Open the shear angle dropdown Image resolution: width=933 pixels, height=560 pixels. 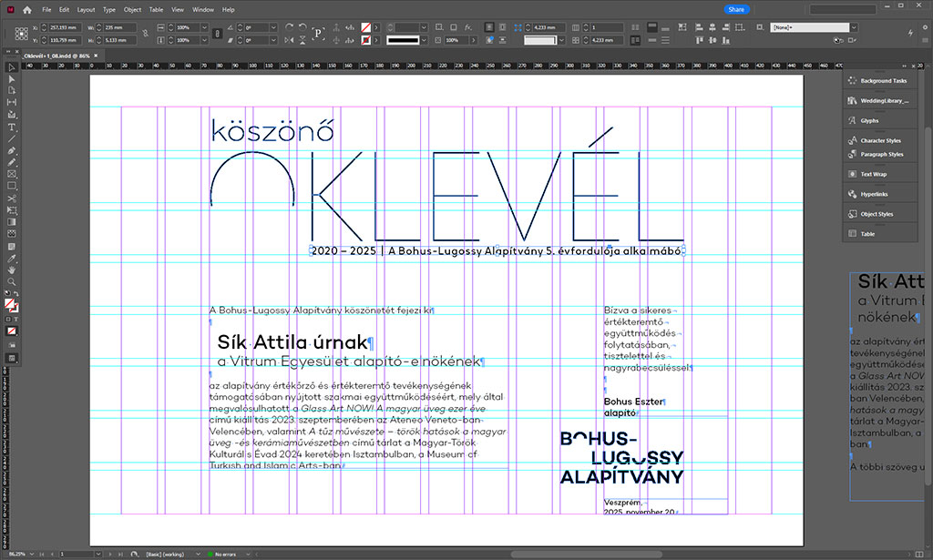[x=273, y=40]
